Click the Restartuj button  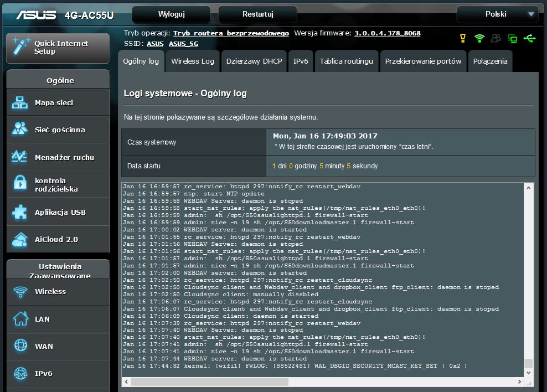click(257, 14)
